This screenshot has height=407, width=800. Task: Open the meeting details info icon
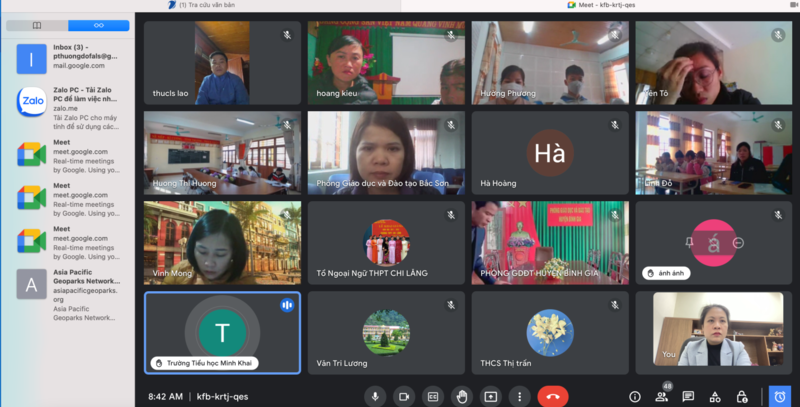635,396
